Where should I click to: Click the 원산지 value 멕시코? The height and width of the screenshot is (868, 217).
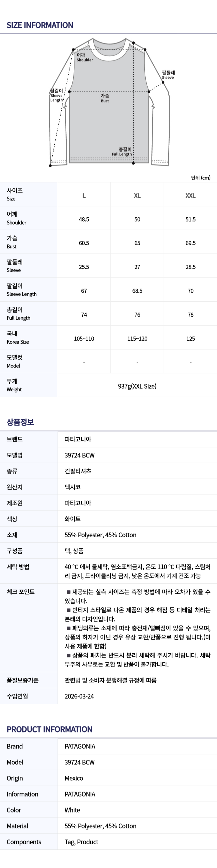click(72, 487)
